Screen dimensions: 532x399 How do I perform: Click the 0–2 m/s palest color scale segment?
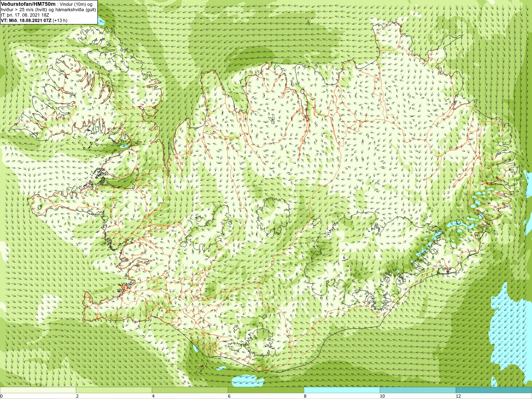(x=38, y=390)
